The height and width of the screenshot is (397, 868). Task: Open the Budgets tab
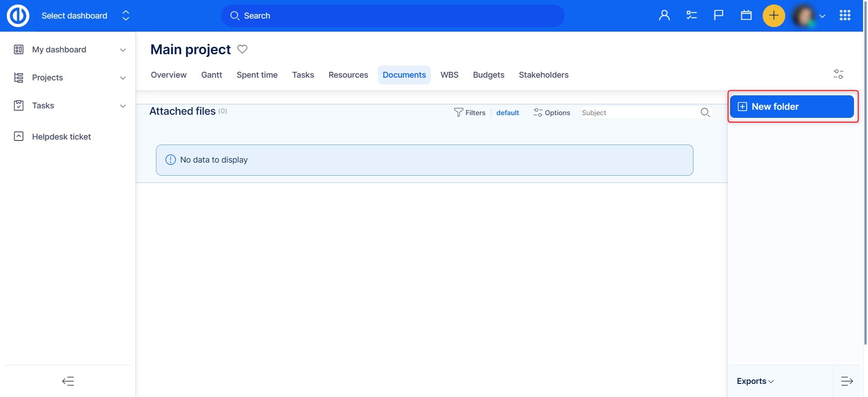pyautogui.click(x=488, y=75)
